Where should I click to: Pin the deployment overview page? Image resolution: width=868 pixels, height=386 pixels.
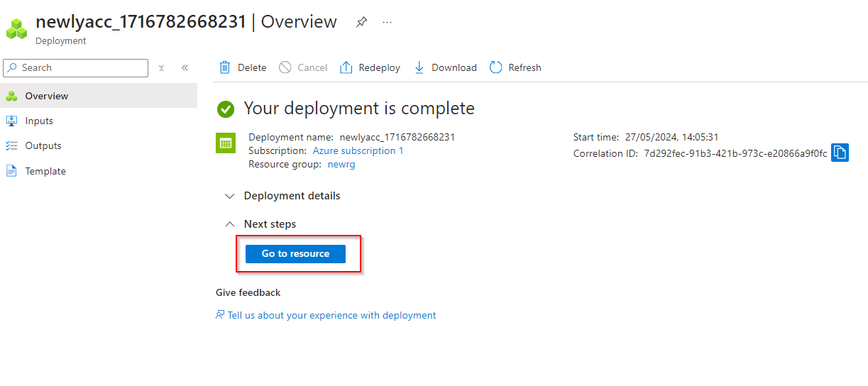[361, 22]
